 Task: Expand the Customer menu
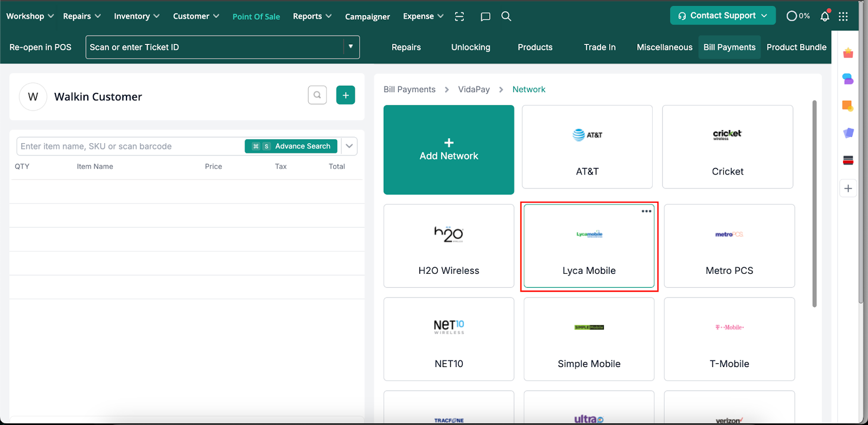(196, 16)
